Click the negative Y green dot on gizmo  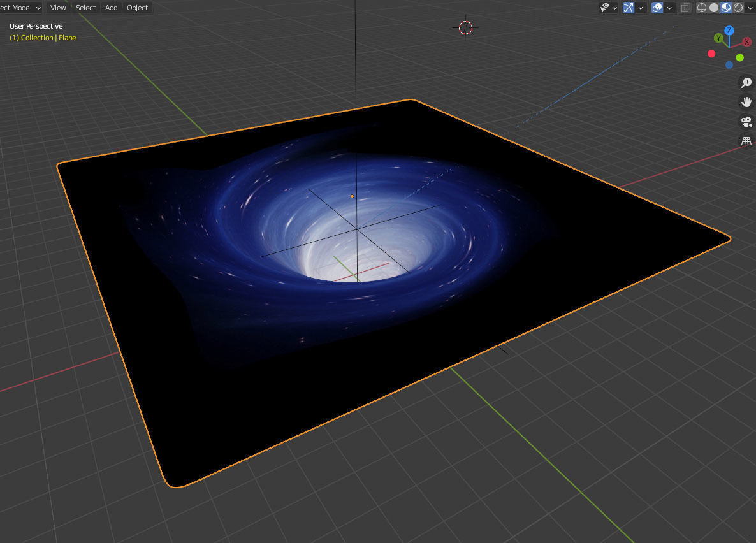739,58
